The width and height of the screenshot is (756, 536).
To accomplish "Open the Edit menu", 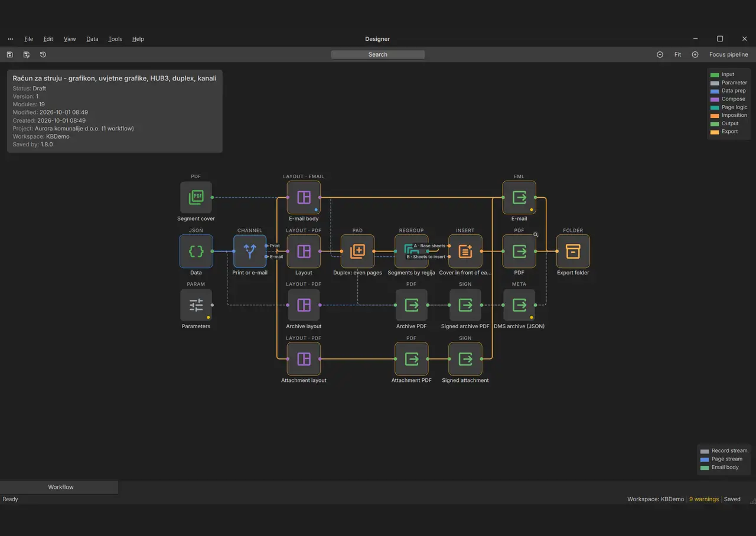I will pos(48,39).
